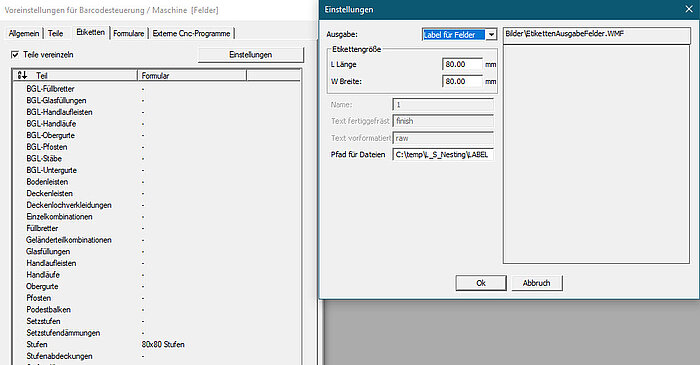700x365 pixels.
Task: Open the Ausgabe dropdown arrow
Action: [491, 34]
